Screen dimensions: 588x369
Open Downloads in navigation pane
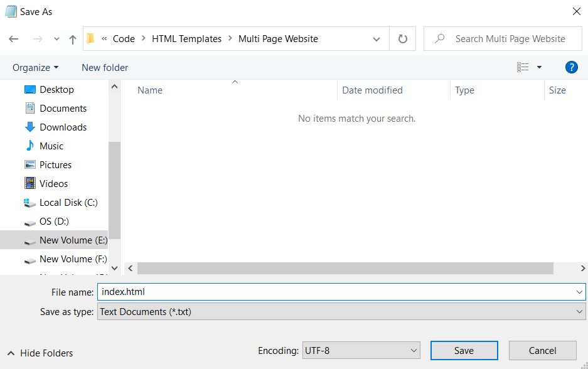pos(63,127)
